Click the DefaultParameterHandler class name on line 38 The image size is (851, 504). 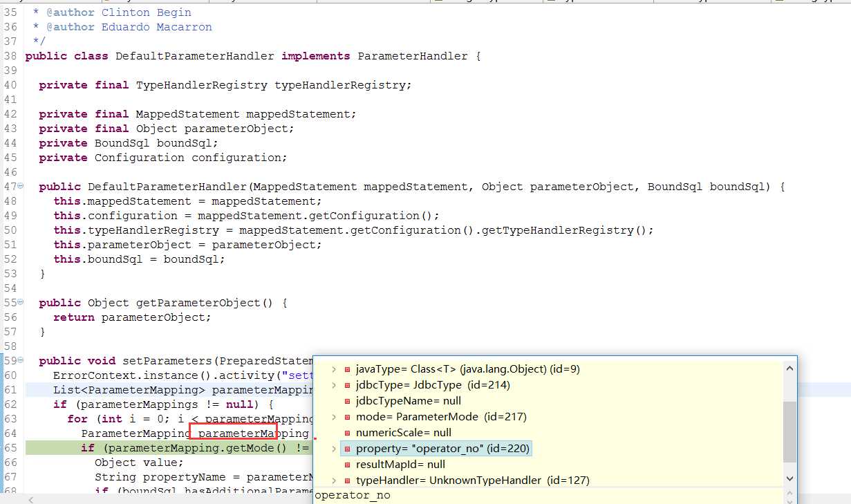point(195,56)
